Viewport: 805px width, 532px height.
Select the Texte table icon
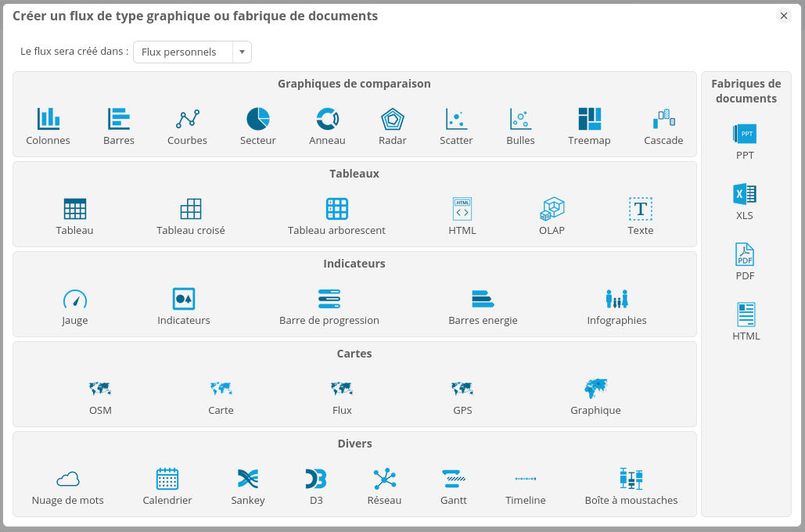pos(640,209)
